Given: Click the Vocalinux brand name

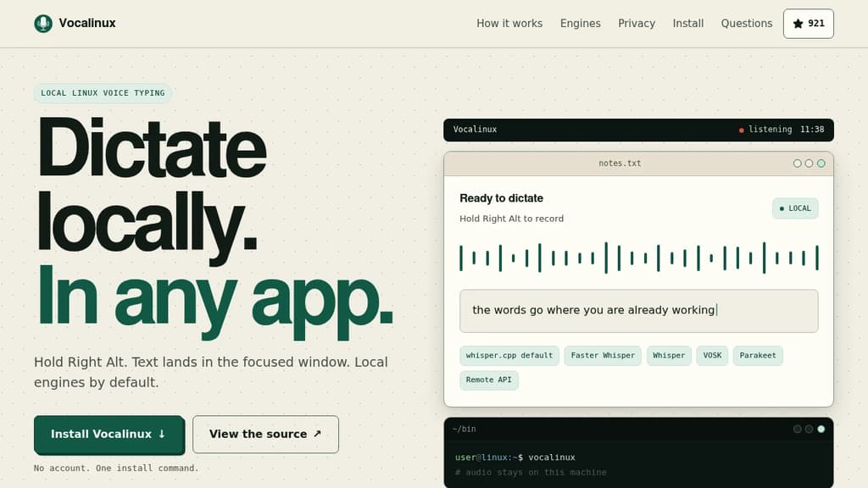Looking at the screenshot, I should point(87,23).
